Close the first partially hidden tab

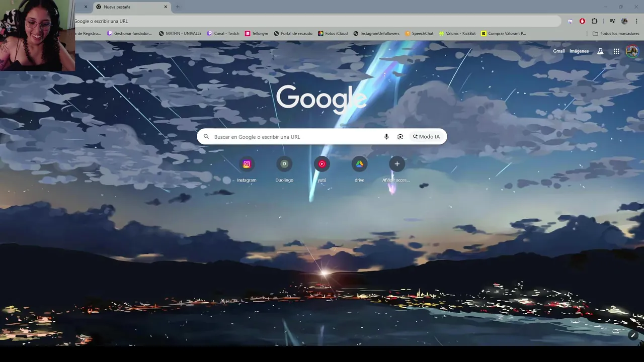click(86, 7)
